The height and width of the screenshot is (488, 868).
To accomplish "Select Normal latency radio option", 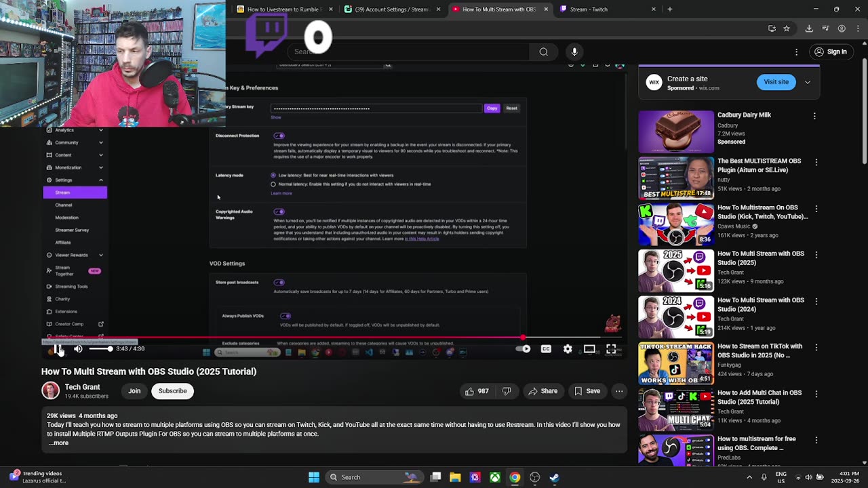I will pyautogui.click(x=273, y=184).
